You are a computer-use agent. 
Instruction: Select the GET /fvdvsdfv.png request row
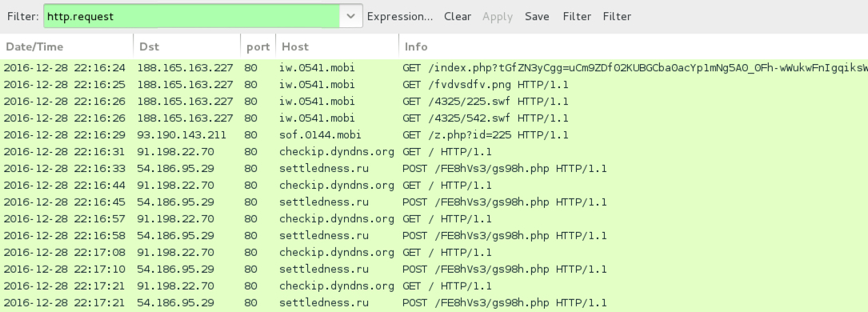coord(434,85)
